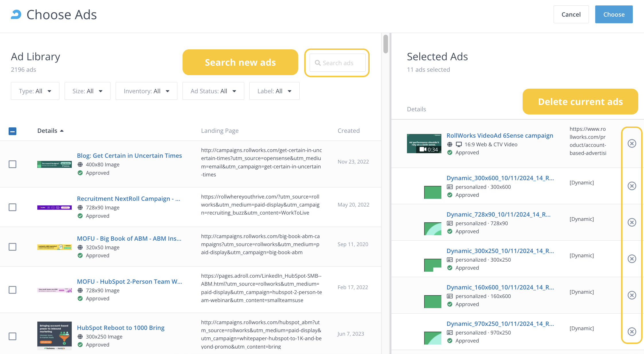The height and width of the screenshot is (354, 644).
Task: Click the Ad Library vertical scrollbar
Action: coord(385,44)
